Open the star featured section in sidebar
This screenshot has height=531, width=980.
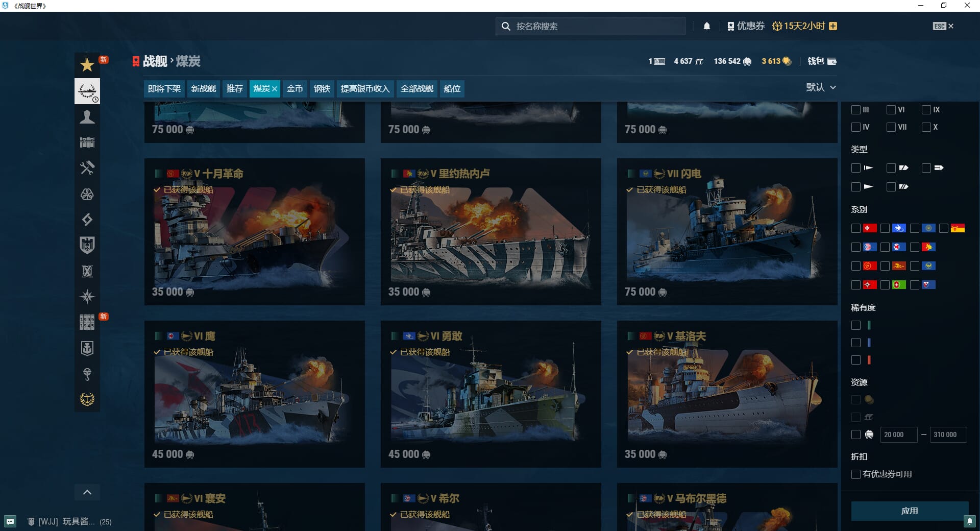pyautogui.click(x=87, y=65)
